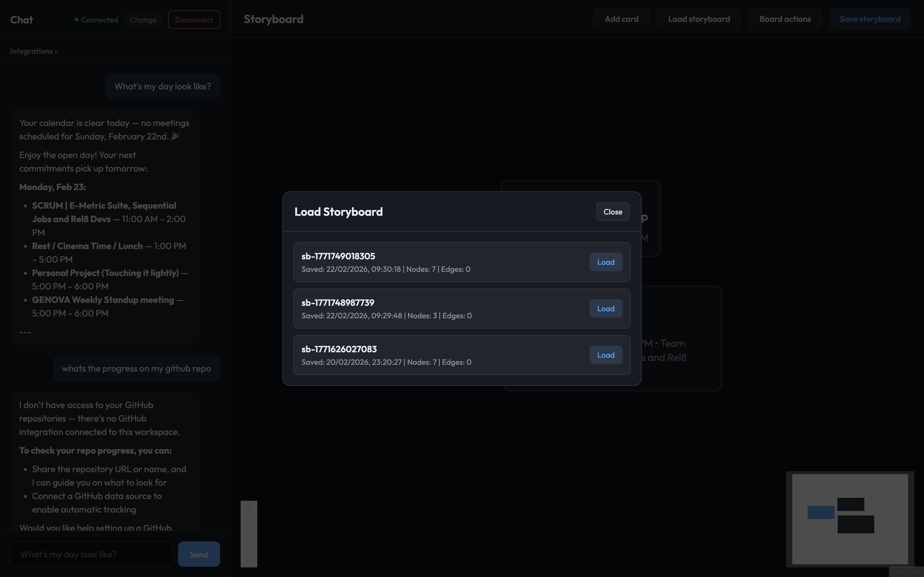Zoom in on the canvas
924x577 pixels.
pyautogui.click(x=249, y=509)
